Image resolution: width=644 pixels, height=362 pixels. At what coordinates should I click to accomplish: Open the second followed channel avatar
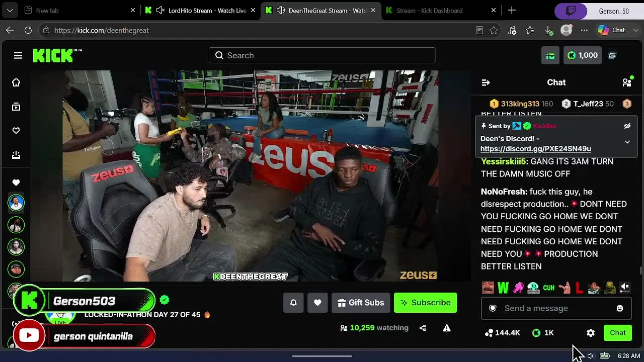(16, 225)
